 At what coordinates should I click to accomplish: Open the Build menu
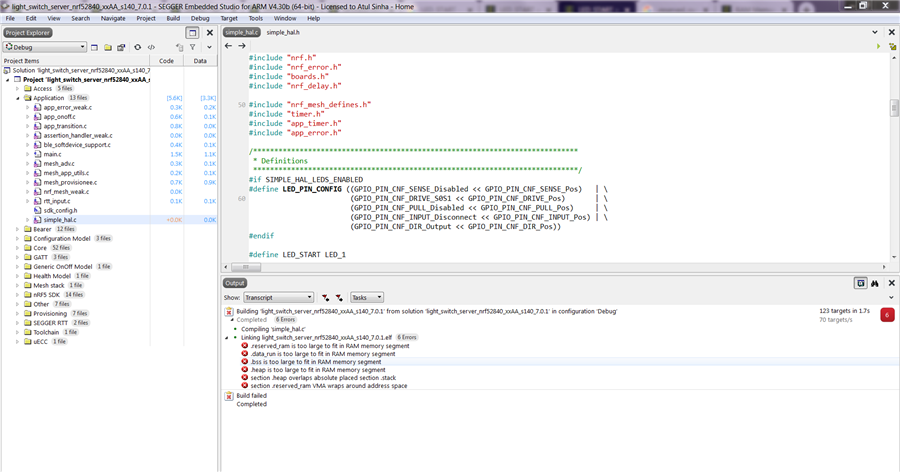(x=173, y=18)
